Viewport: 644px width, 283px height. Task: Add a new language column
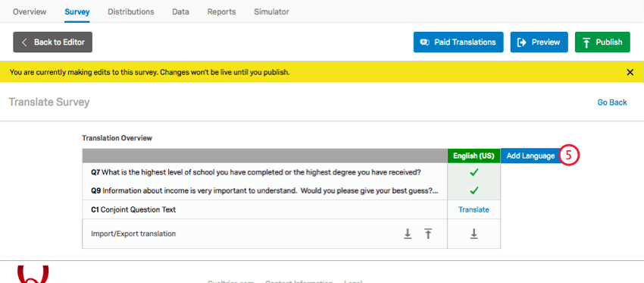[x=530, y=156]
